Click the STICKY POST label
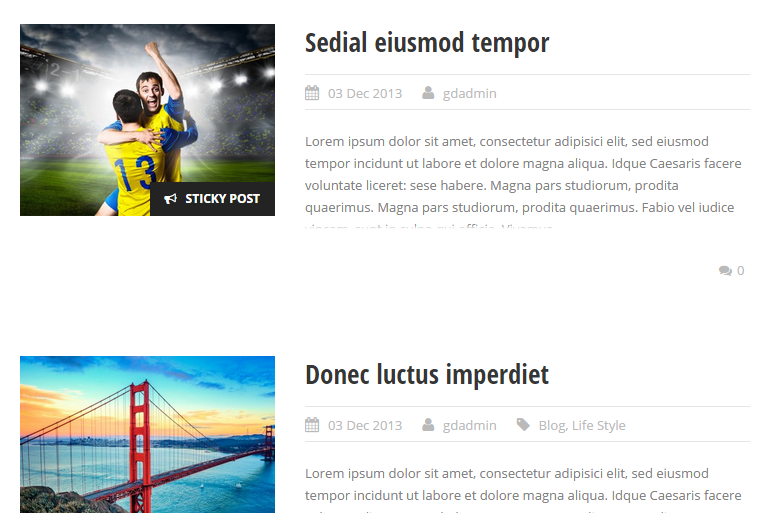The height and width of the screenshot is (513, 768). (222, 198)
